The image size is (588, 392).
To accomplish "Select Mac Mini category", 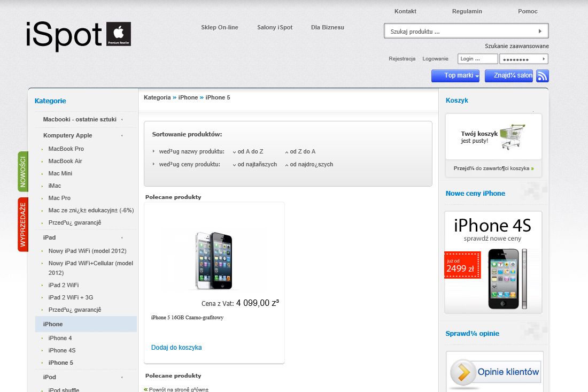I will pyautogui.click(x=60, y=174).
